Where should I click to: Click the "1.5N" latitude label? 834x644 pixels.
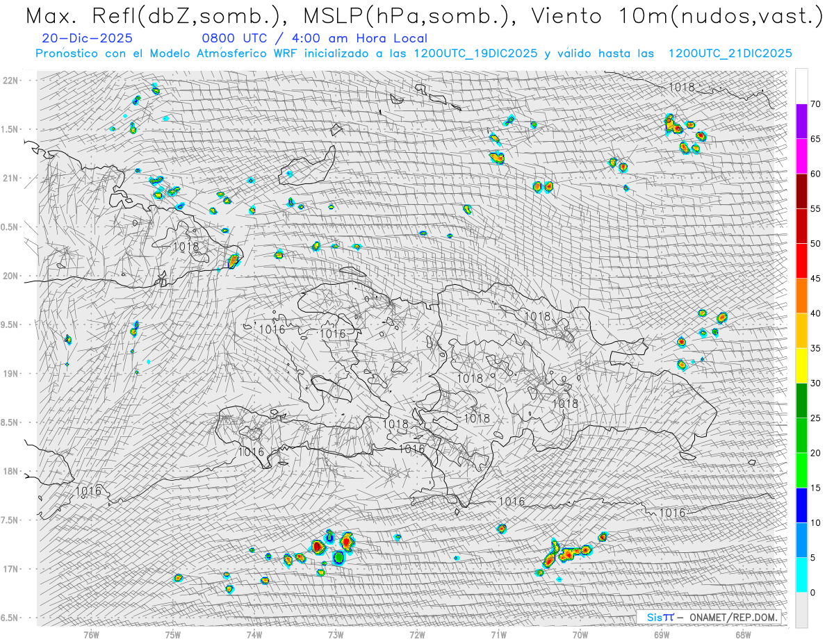(x=10, y=129)
